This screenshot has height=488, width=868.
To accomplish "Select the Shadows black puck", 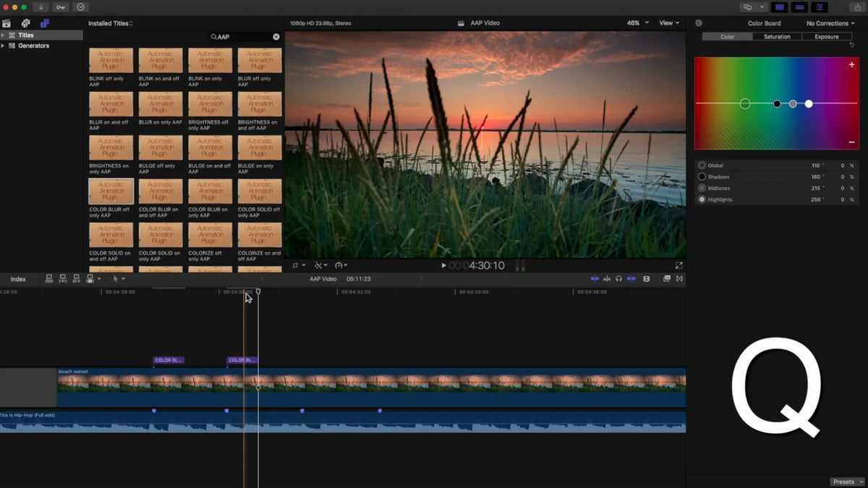I will pos(777,104).
